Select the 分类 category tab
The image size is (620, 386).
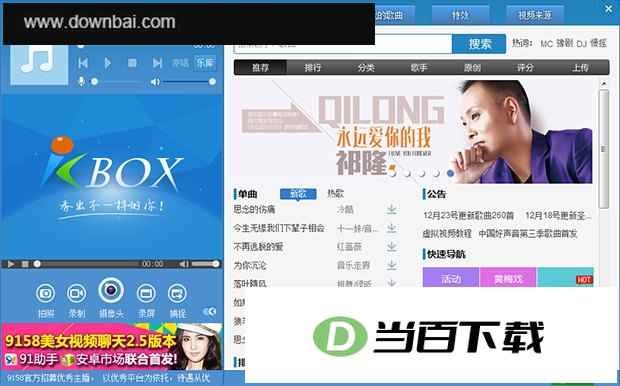pos(366,68)
